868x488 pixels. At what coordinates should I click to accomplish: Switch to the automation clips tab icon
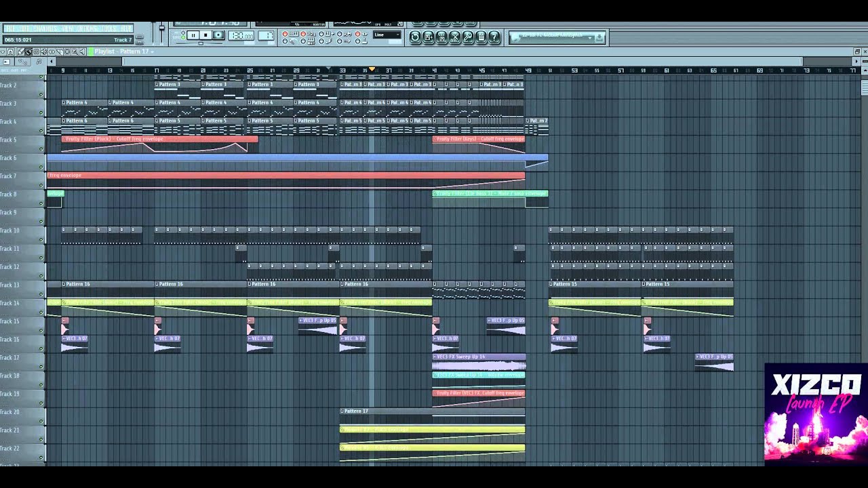coord(22,62)
